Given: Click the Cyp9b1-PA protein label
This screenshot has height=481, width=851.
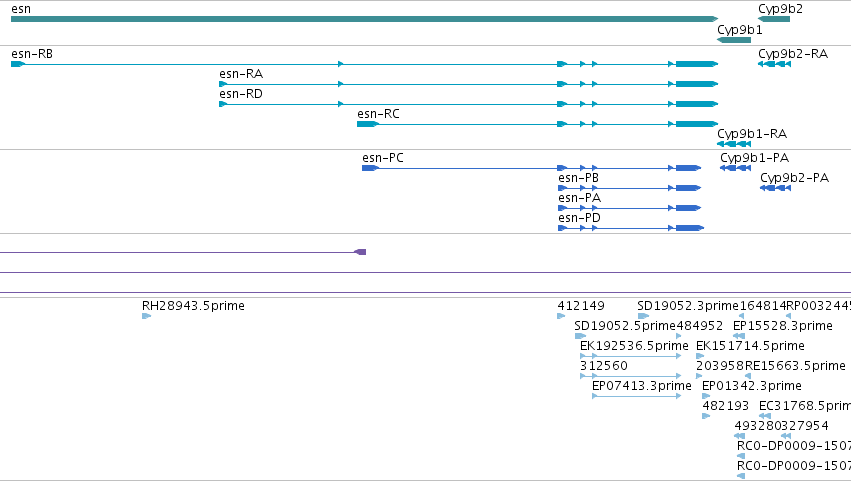Looking at the screenshot, I should point(754,158).
